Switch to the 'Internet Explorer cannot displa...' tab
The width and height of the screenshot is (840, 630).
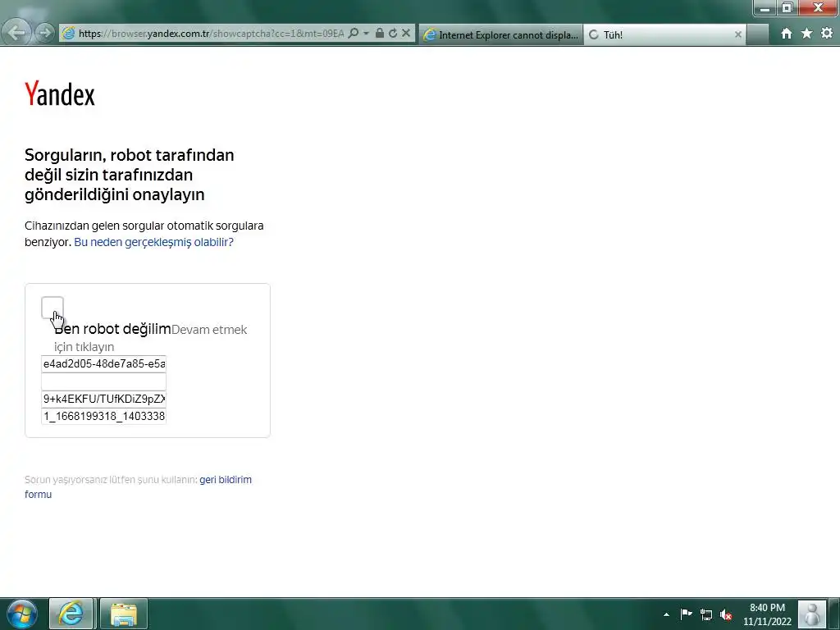pyautogui.click(x=501, y=34)
